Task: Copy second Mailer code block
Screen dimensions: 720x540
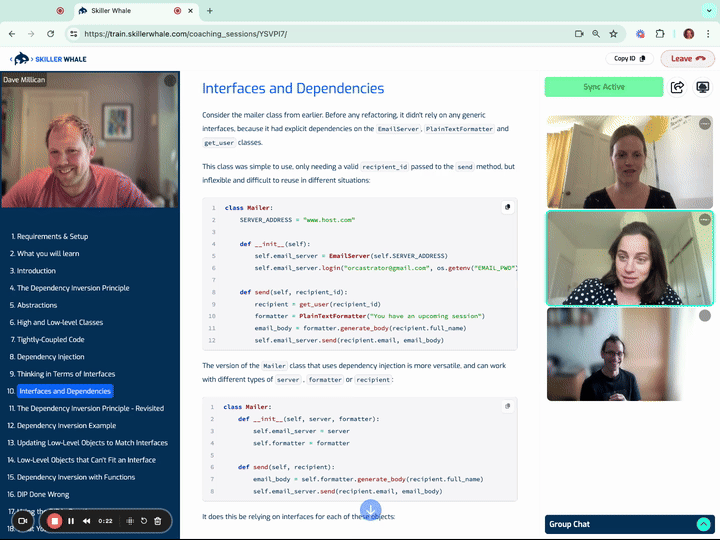Action: click(x=507, y=406)
